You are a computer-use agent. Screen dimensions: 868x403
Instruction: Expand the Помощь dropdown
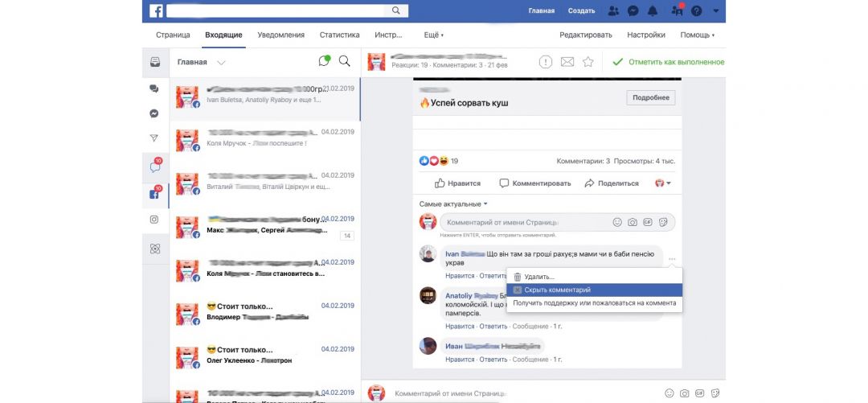point(697,35)
